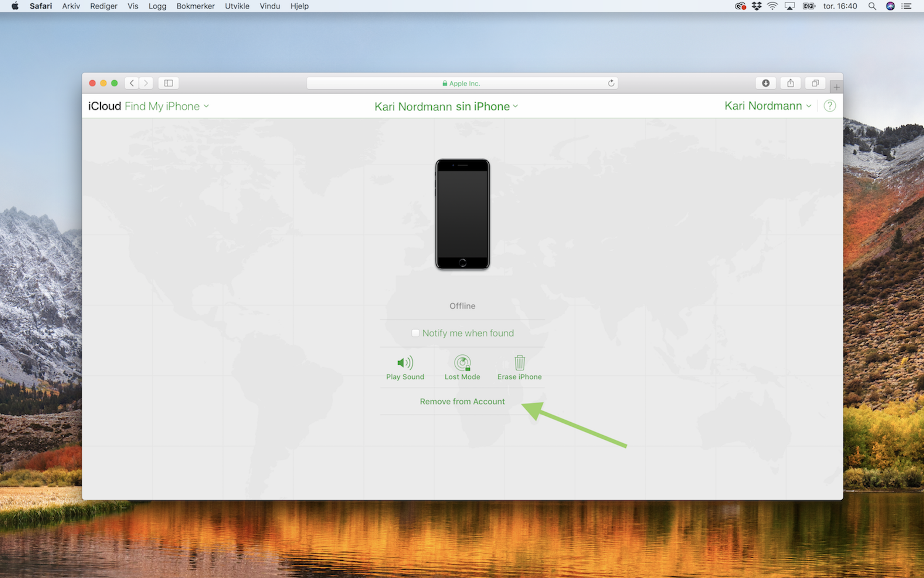Show the Safari sidebar

(169, 83)
